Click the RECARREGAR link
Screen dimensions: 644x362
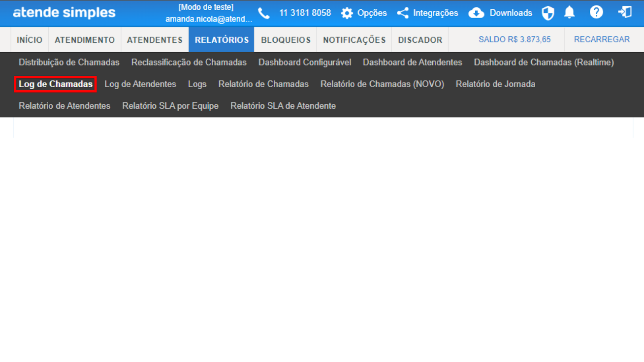pyautogui.click(x=602, y=39)
